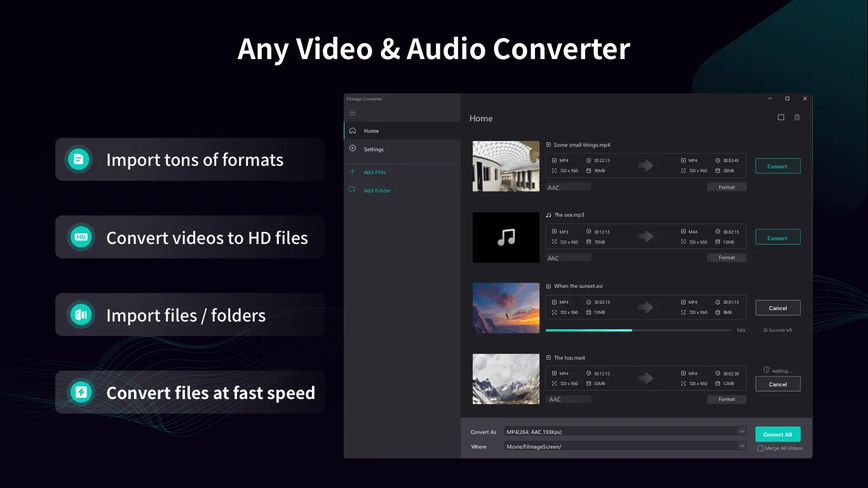
Task: Click video icon beside The top.mp4 title
Action: pyautogui.click(x=549, y=358)
